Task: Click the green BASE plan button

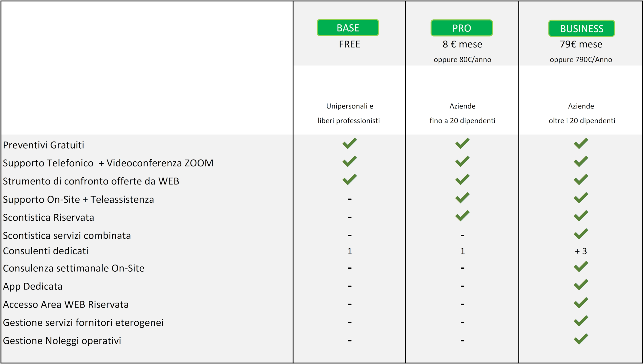Action: click(348, 28)
